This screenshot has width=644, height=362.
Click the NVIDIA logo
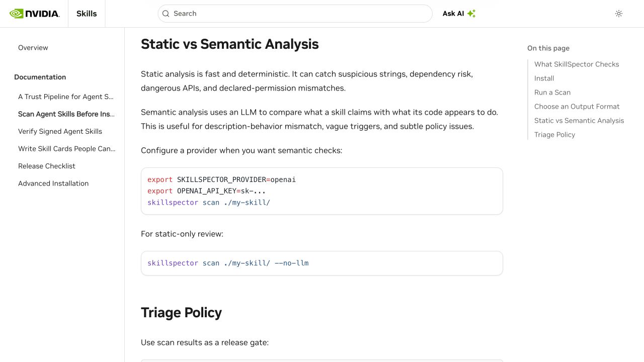point(34,14)
